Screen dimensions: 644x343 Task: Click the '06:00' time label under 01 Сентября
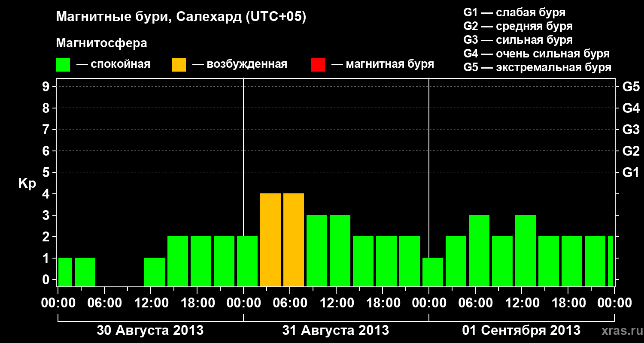click(x=475, y=303)
